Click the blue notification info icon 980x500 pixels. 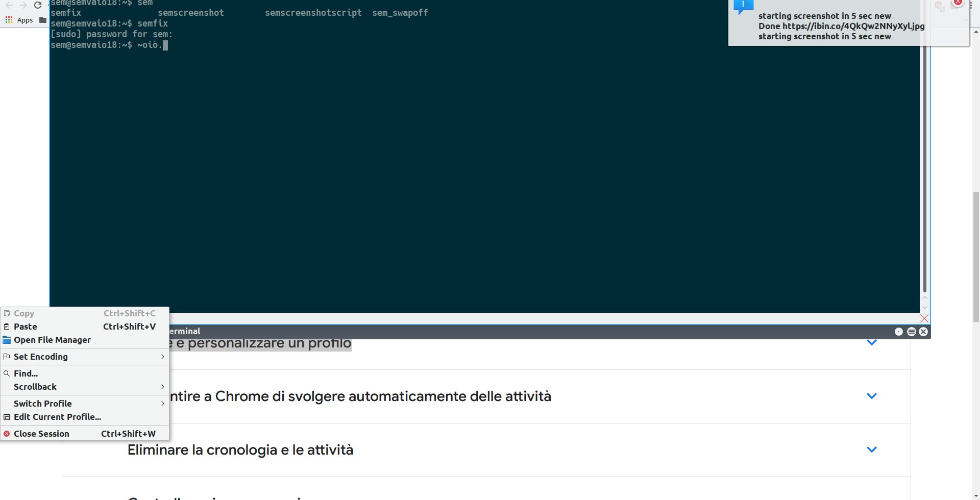click(743, 6)
